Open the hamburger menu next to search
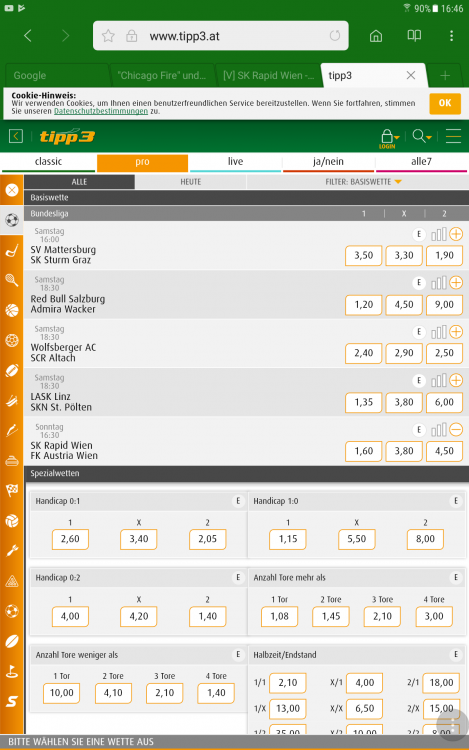This screenshot has width=469, height=750. point(453,136)
